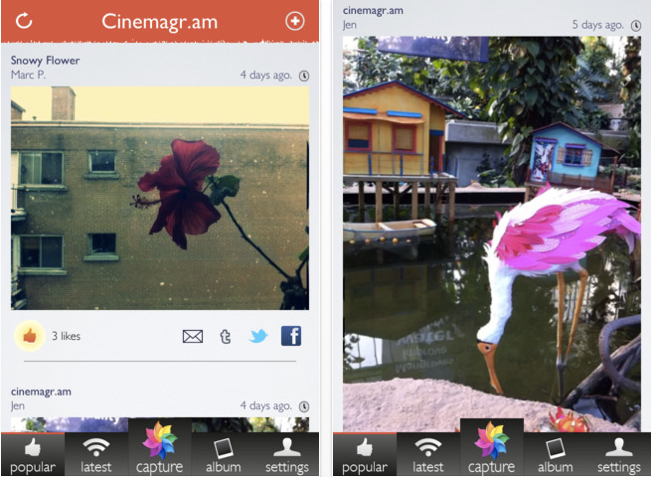Image resolution: width=651 pixels, height=477 pixels.
Task: Like the Snowy Flower post with thumbs-up
Action: coord(29,335)
